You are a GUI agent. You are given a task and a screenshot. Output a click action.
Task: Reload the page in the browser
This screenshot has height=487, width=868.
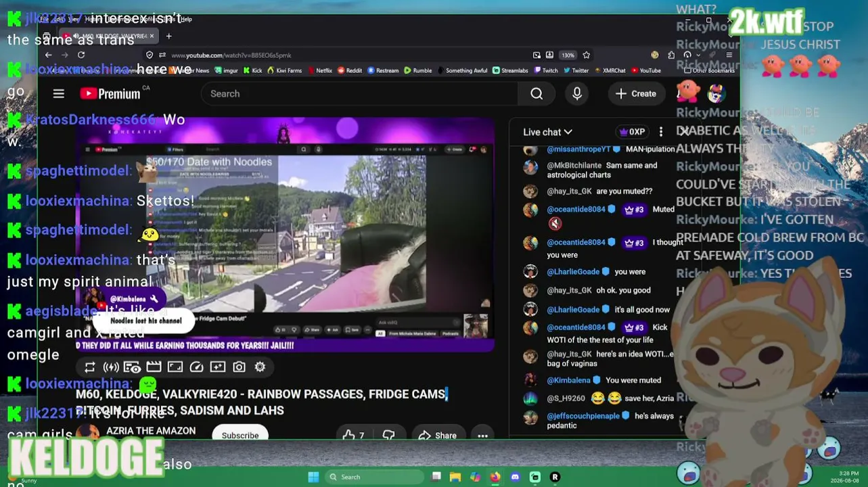pos(81,55)
